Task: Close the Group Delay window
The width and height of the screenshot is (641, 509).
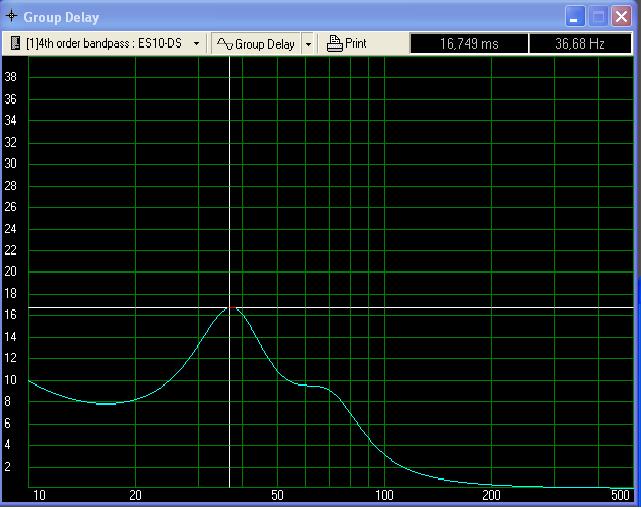Action: coord(621,16)
